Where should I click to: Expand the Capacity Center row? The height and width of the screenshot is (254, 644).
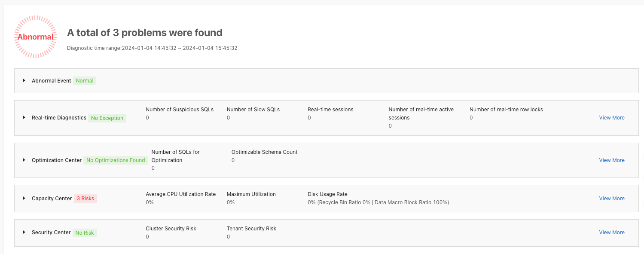tap(24, 199)
